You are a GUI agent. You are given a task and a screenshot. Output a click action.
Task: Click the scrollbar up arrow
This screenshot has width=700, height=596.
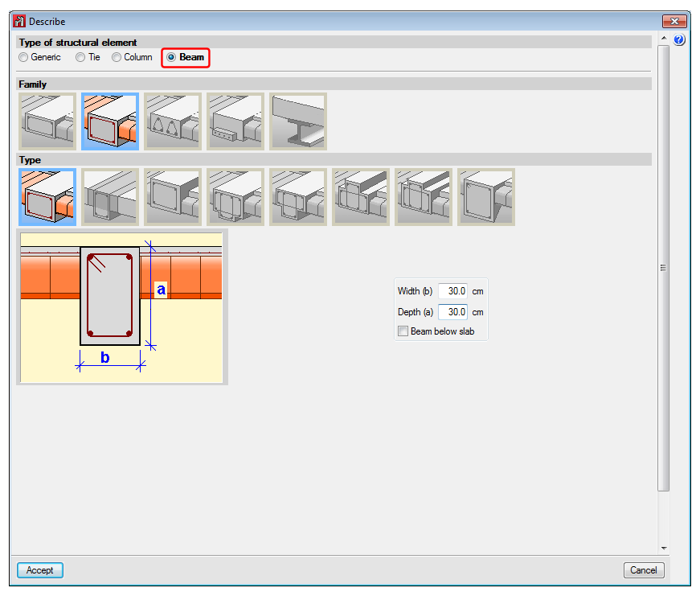(664, 39)
